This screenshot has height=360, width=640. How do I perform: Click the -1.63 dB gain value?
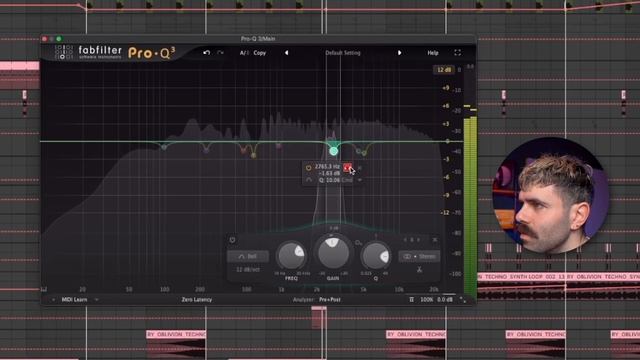(x=328, y=173)
